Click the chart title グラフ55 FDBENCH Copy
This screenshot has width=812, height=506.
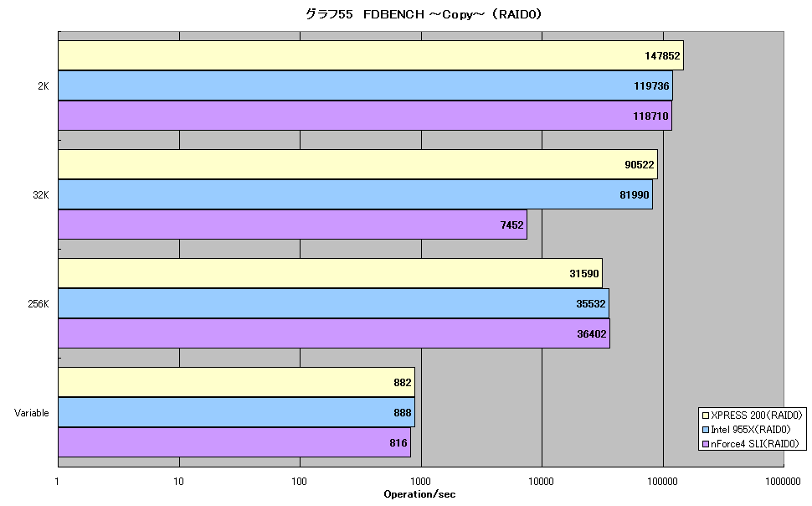pos(423,14)
